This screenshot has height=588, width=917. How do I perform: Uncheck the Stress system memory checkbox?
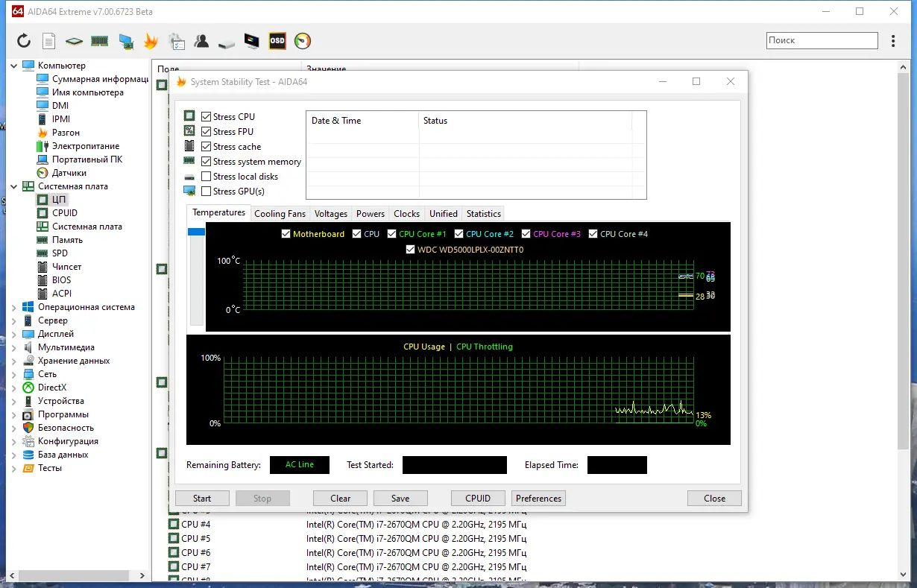click(207, 162)
